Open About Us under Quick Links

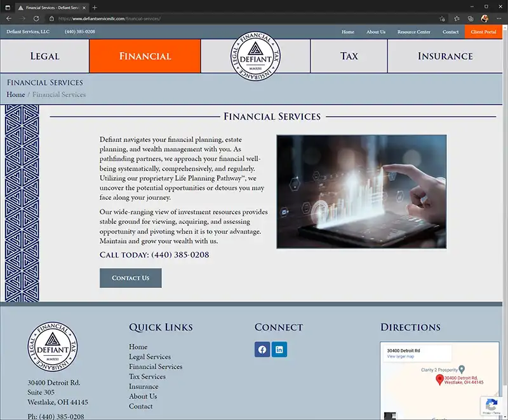click(143, 397)
